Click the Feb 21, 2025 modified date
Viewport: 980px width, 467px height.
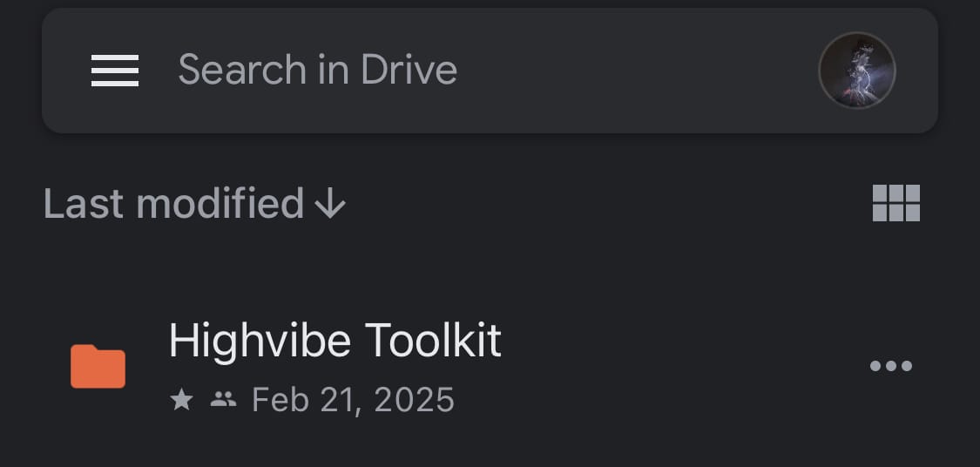tap(353, 400)
